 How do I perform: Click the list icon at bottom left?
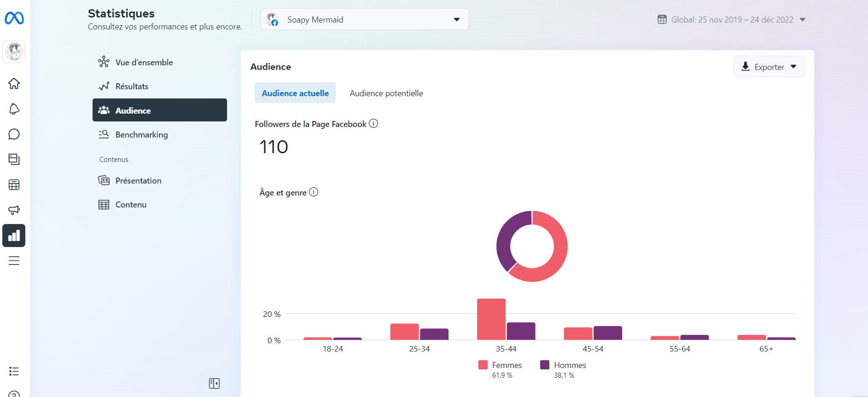[x=14, y=371]
